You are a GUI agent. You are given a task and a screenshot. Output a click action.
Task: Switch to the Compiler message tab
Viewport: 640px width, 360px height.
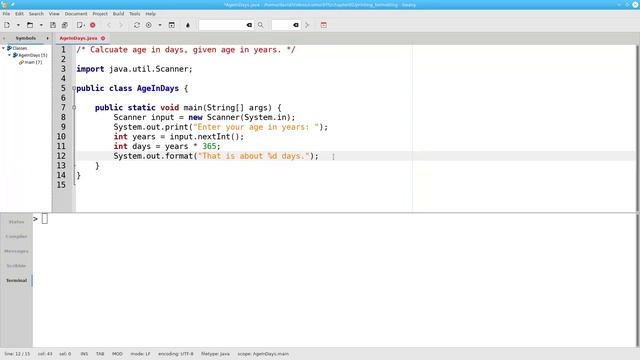click(x=16, y=237)
